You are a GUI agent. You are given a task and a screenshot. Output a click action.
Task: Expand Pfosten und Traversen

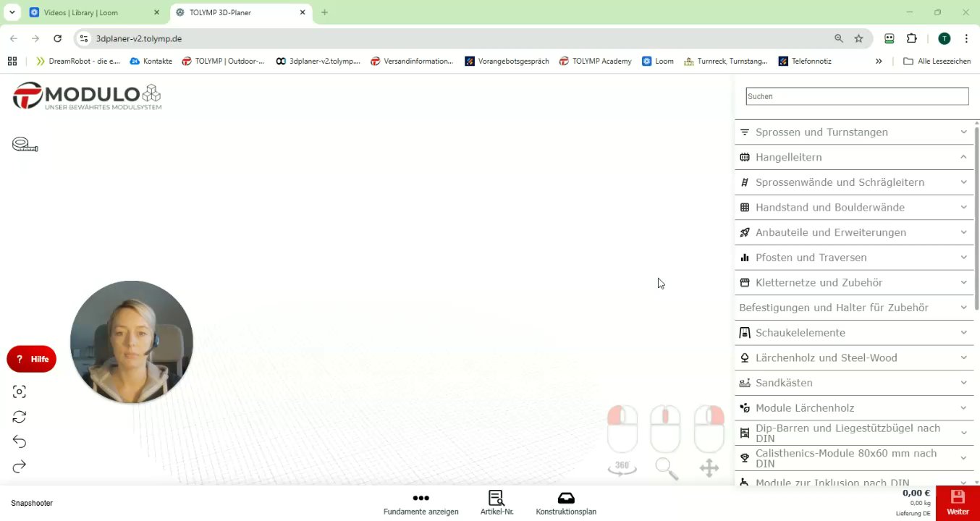853,258
